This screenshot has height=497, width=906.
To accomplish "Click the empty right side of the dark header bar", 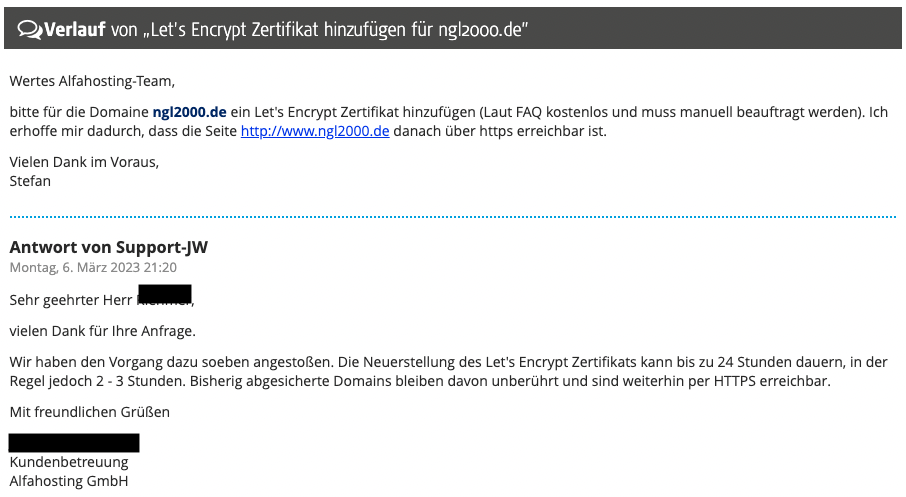I will pos(720,30).
